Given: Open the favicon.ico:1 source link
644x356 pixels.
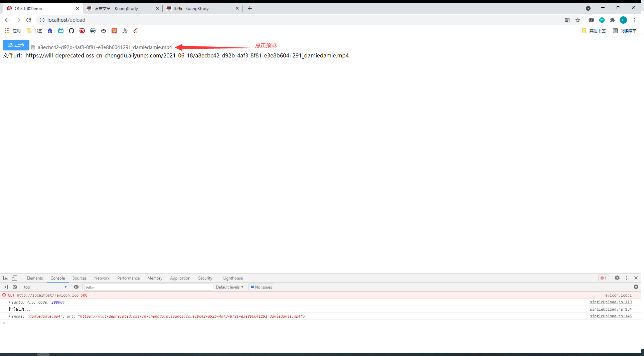Looking at the screenshot, I should tap(617, 295).
